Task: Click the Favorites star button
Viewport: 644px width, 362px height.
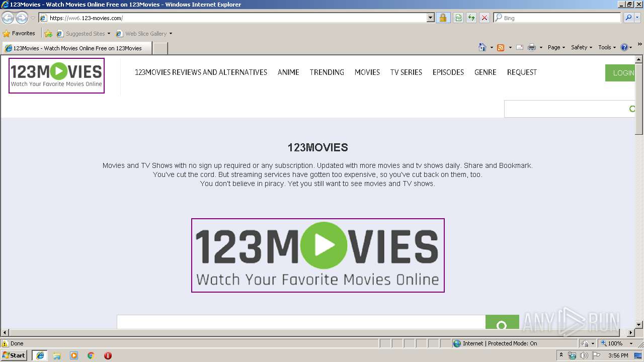Action: [x=19, y=33]
